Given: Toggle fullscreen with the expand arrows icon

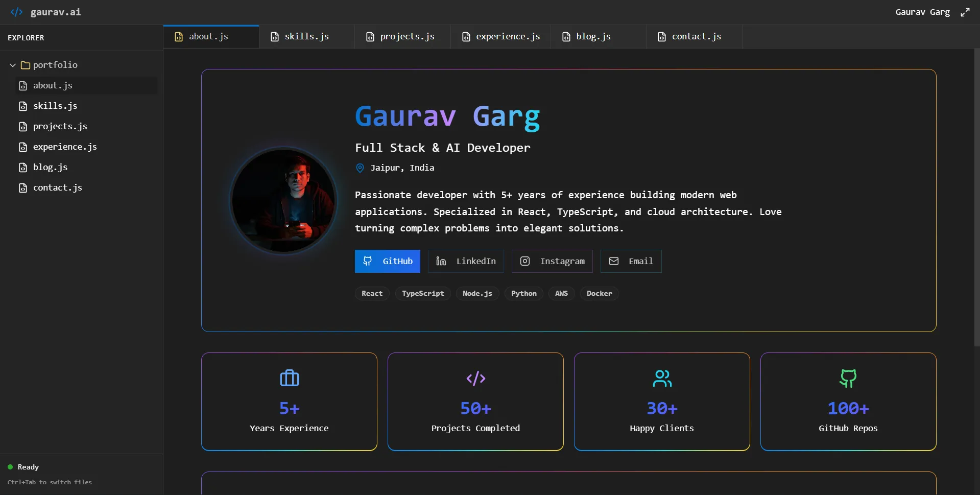Looking at the screenshot, I should pos(965,12).
